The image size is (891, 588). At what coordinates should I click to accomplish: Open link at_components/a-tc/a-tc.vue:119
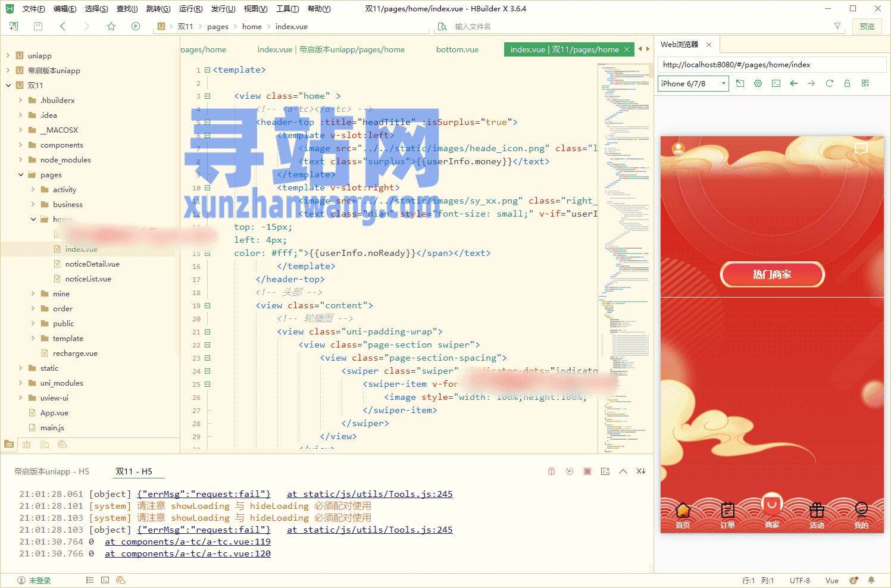[x=187, y=542]
